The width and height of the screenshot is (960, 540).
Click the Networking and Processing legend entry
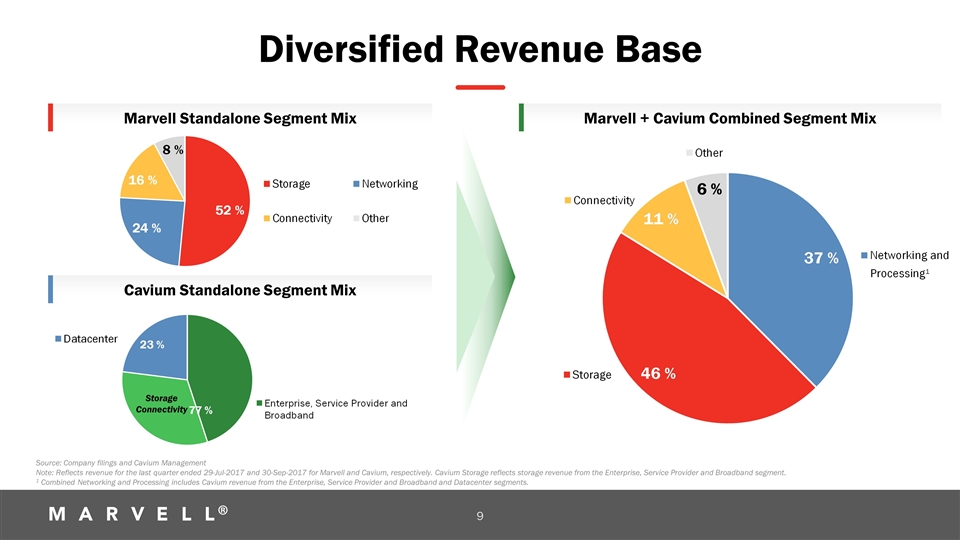908,264
